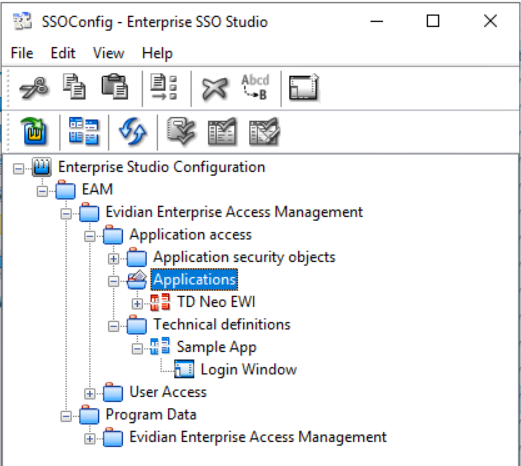Select the highlighted Applications tree item

[194, 280]
